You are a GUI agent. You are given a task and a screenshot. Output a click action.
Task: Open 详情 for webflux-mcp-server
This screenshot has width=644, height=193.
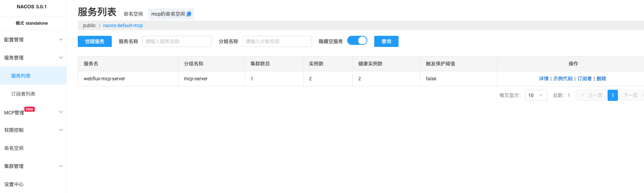(544, 79)
